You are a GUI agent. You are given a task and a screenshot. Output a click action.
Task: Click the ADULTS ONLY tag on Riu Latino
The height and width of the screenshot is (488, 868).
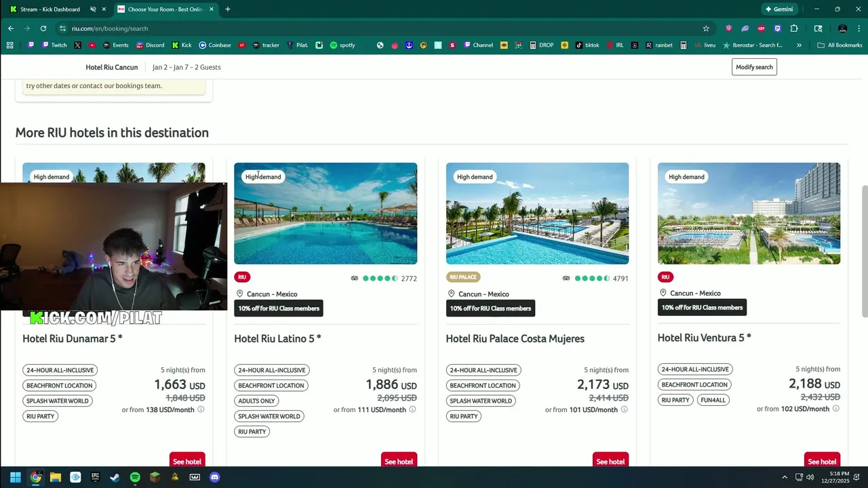point(256,401)
